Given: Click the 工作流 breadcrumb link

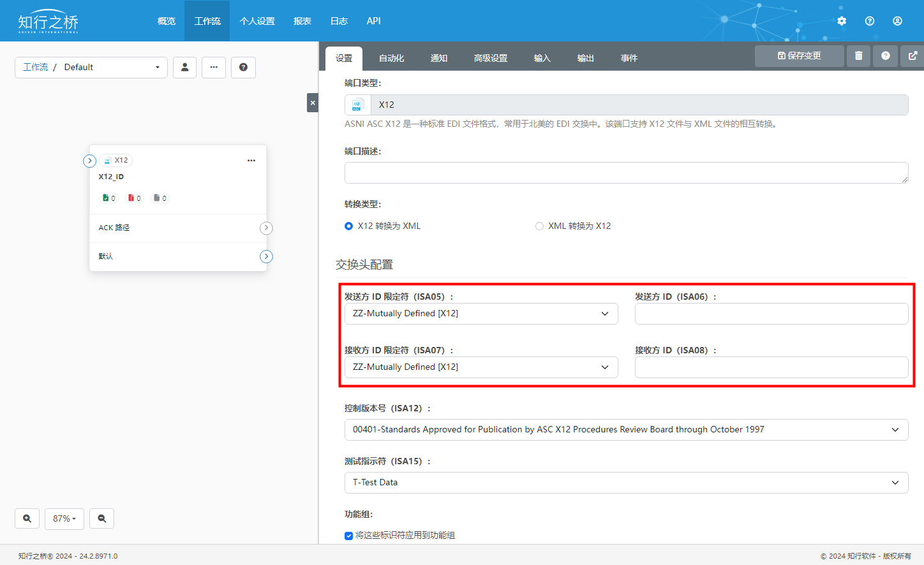Looking at the screenshot, I should [36, 67].
